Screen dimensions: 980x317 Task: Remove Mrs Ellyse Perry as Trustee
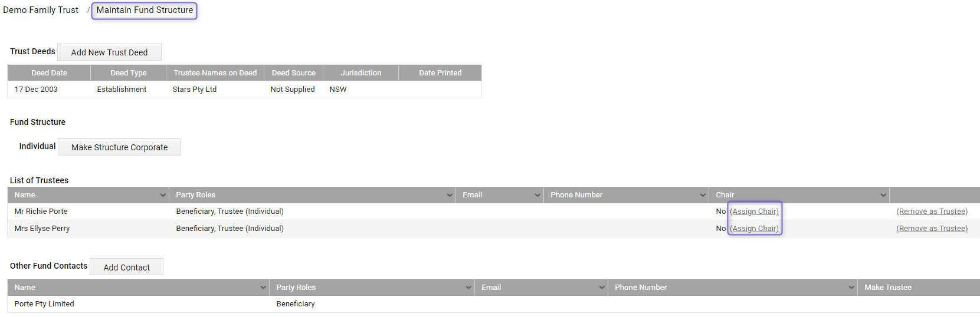click(932, 229)
